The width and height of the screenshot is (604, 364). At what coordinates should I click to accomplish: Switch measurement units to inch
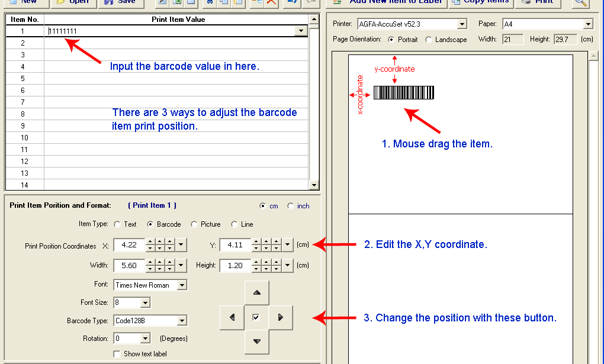coord(291,206)
